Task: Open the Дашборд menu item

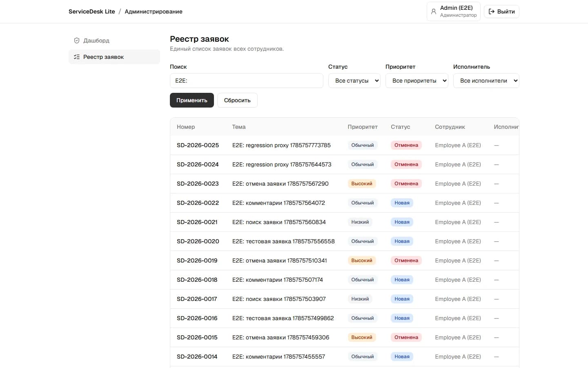Action: (114, 40)
